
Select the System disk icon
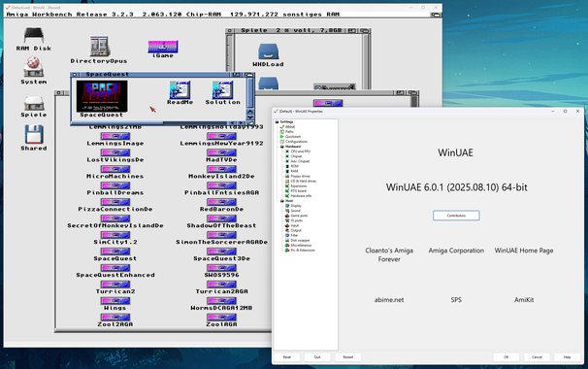tap(33, 68)
